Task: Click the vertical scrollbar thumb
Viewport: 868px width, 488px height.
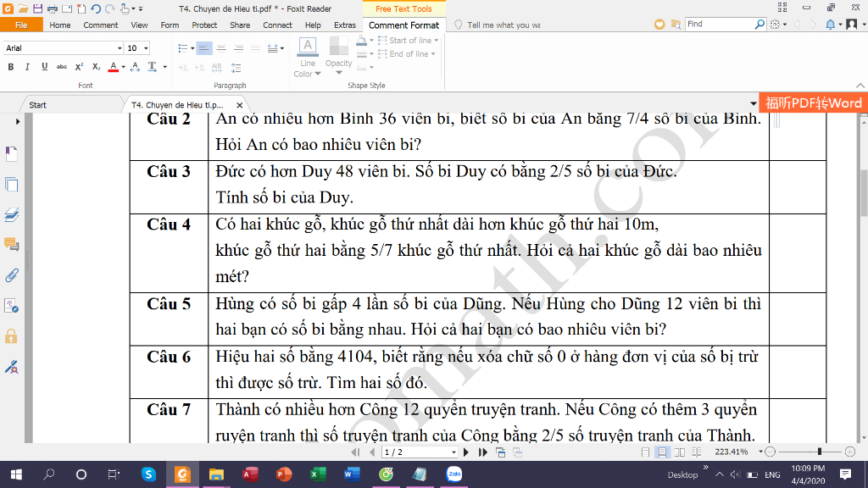Action: pos(863,192)
